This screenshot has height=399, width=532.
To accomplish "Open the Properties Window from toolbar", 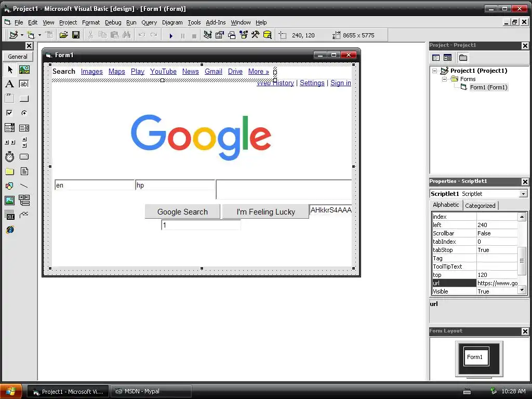I will (x=220, y=35).
